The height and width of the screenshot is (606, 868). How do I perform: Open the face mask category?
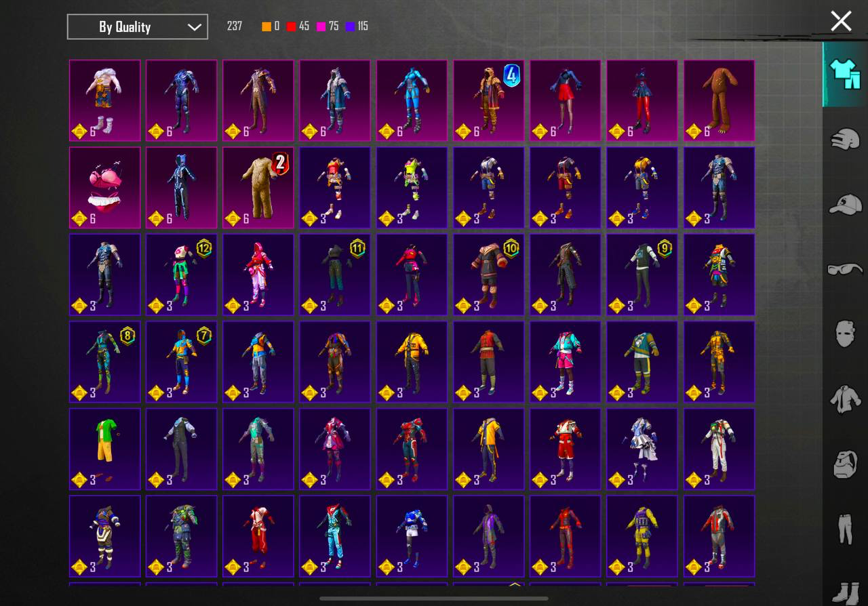point(845,334)
